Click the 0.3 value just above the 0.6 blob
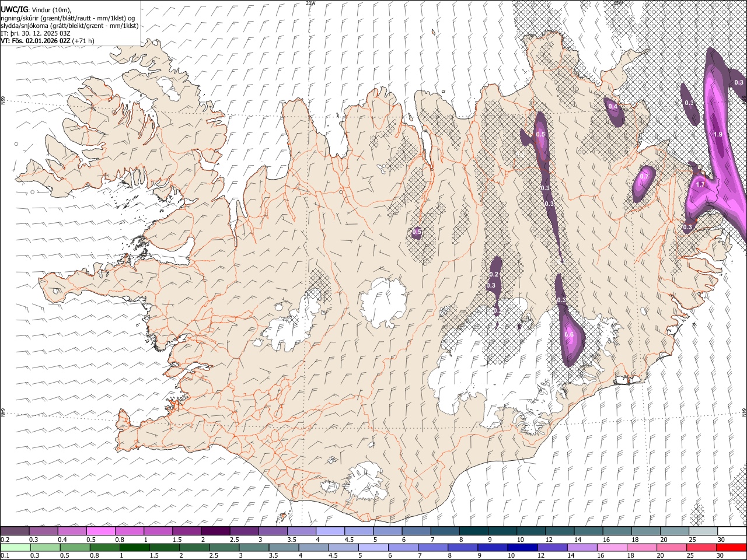Image resolution: width=747 pixels, height=560 pixels. click(x=561, y=300)
